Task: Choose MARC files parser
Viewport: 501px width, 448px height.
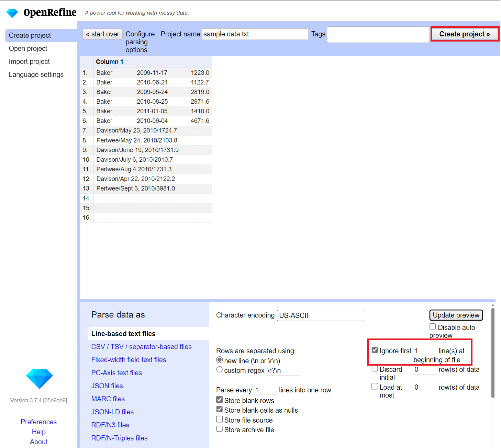Action: pyautogui.click(x=108, y=399)
